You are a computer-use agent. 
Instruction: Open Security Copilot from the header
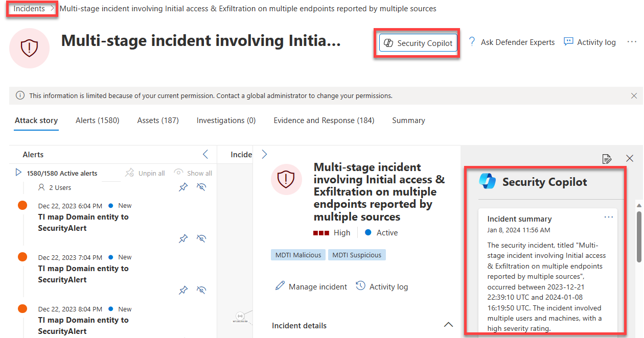click(418, 43)
